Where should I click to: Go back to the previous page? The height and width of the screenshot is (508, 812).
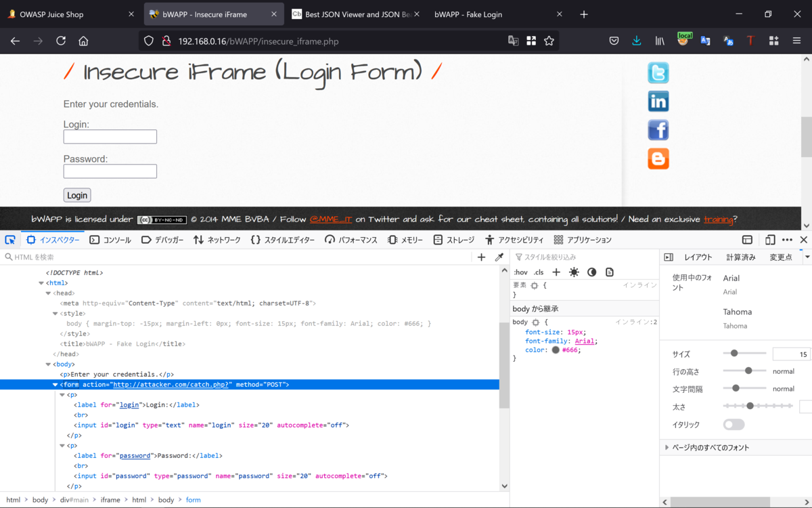click(15, 41)
